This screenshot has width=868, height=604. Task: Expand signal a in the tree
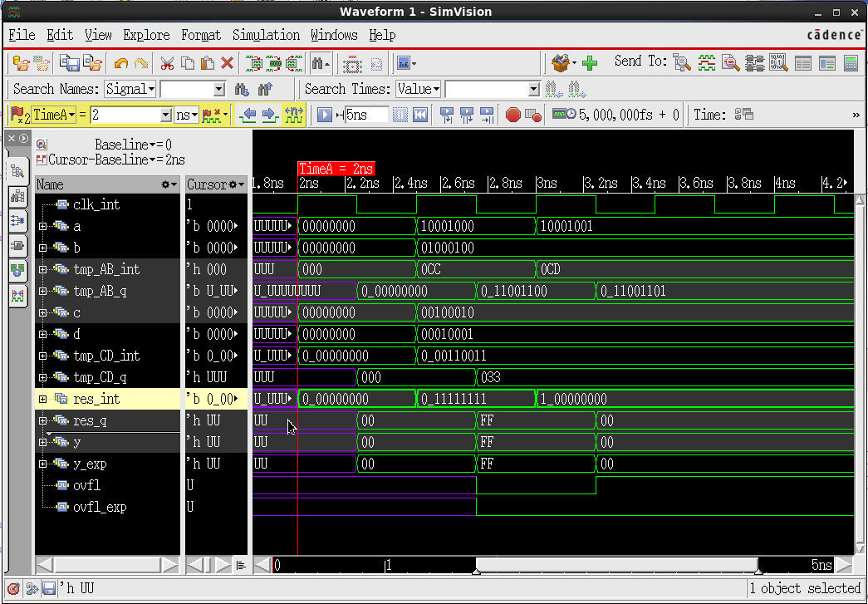tap(42, 227)
